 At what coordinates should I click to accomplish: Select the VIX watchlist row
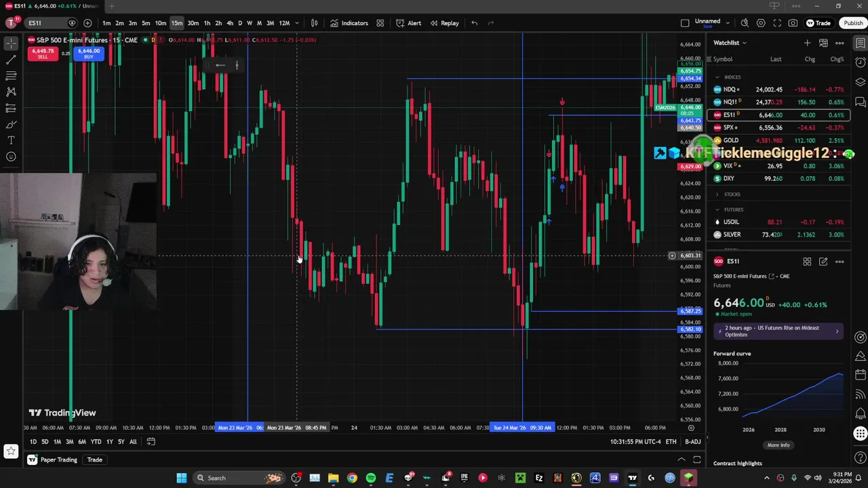tap(778, 166)
